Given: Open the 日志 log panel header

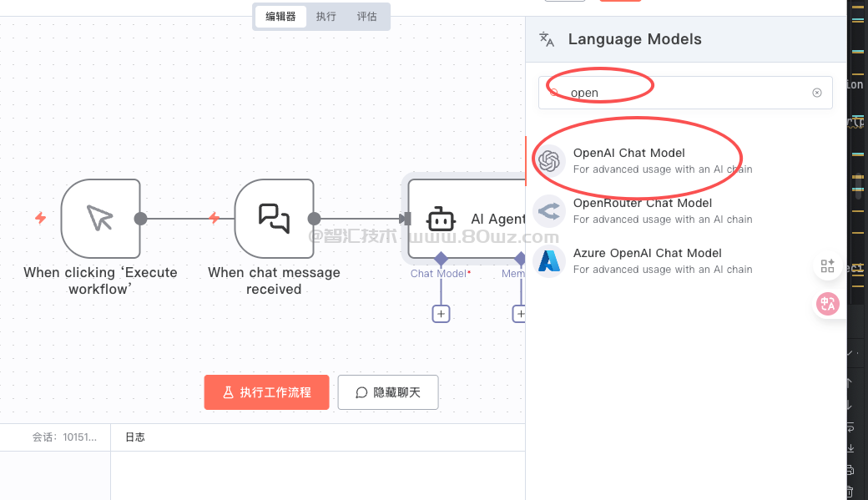Looking at the screenshot, I should (135, 437).
